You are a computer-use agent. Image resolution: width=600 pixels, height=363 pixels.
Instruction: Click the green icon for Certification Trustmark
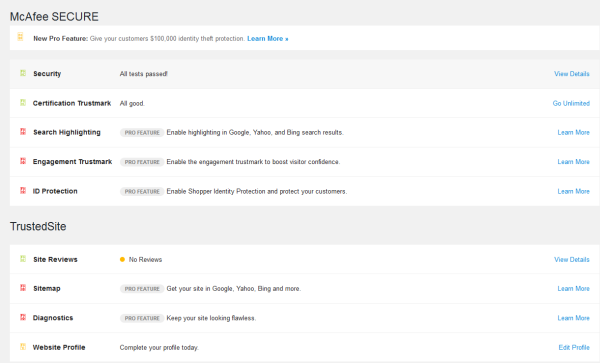pyautogui.click(x=23, y=102)
